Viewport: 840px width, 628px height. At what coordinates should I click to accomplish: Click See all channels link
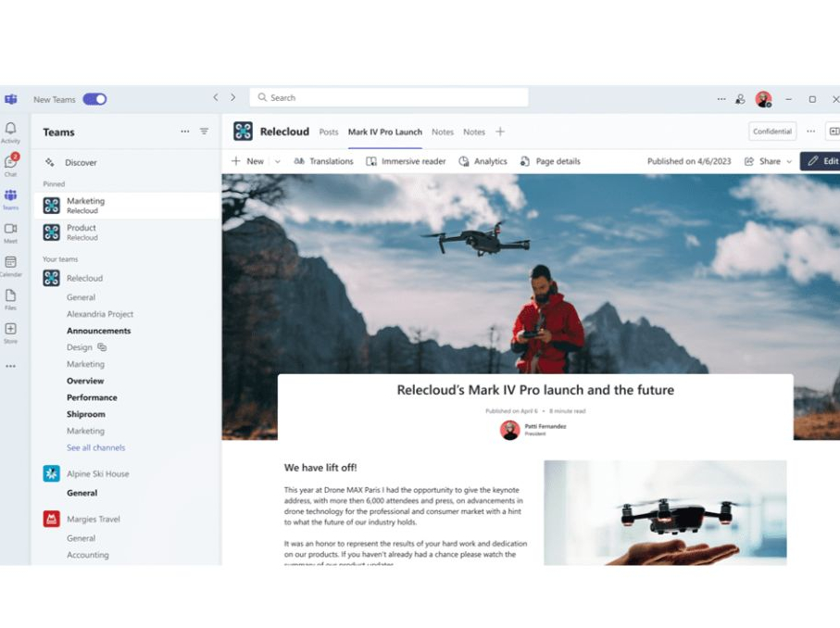(x=98, y=447)
